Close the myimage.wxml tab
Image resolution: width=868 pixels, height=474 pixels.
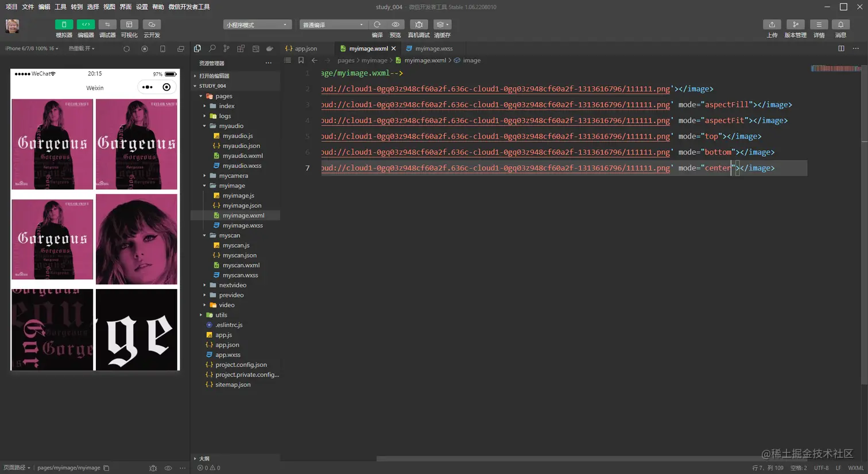tap(393, 49)
